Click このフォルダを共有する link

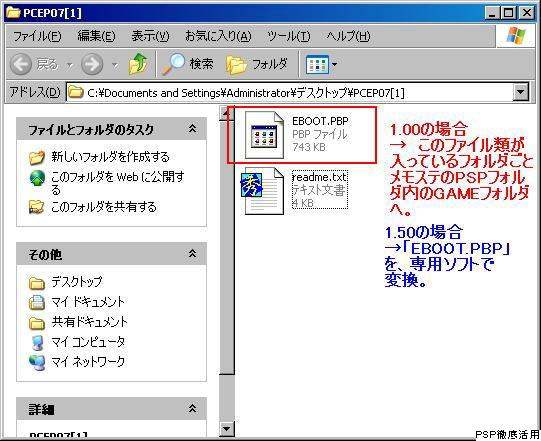click(x=104, y=207)
